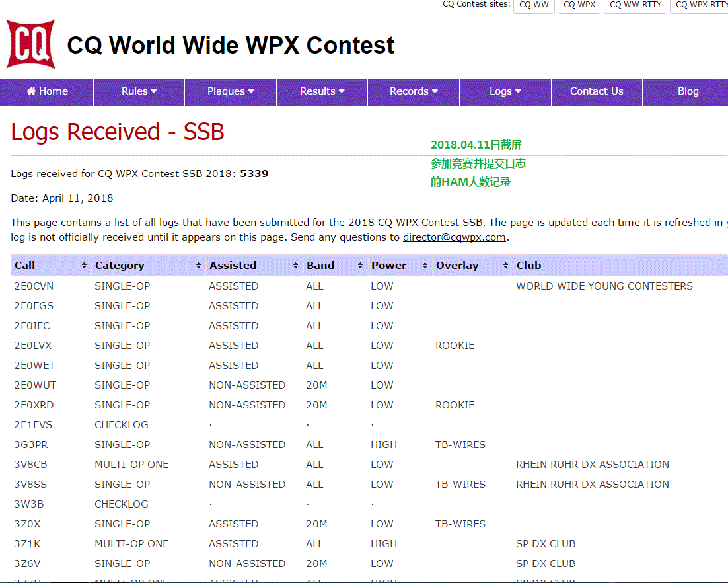The height and width of the screenshot is (583, 728).
Task: Select callsign 3V8SS row
Action: coord(30,484)
